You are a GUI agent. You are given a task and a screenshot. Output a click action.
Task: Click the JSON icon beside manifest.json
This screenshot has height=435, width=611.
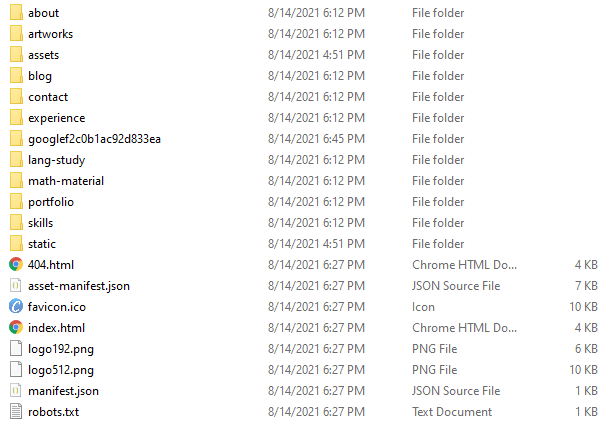pyautogui.click(x=16, y=391)
